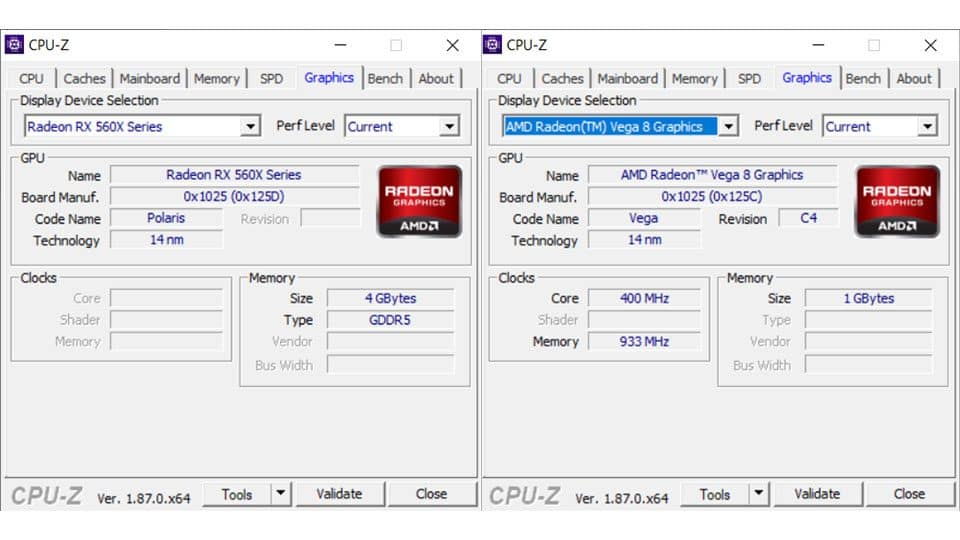960x540 pixels.
Task: Select Memory tab in left window
Action: (x=217, y=79)
